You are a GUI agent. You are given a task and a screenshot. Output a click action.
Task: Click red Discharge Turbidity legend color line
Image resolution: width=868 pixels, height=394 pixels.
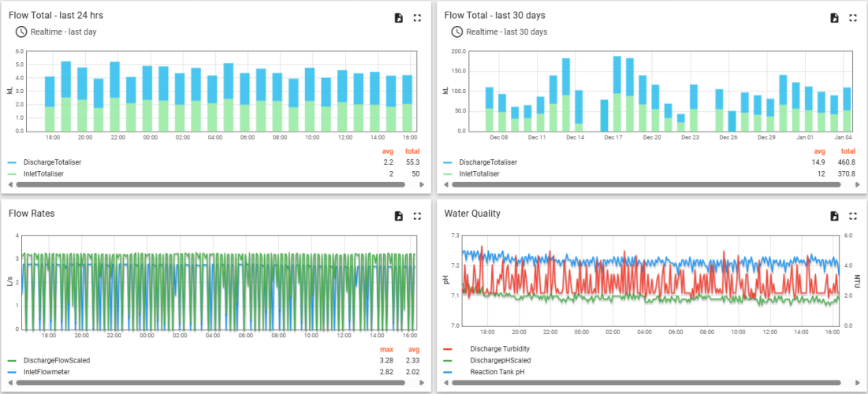coord(448,349)
